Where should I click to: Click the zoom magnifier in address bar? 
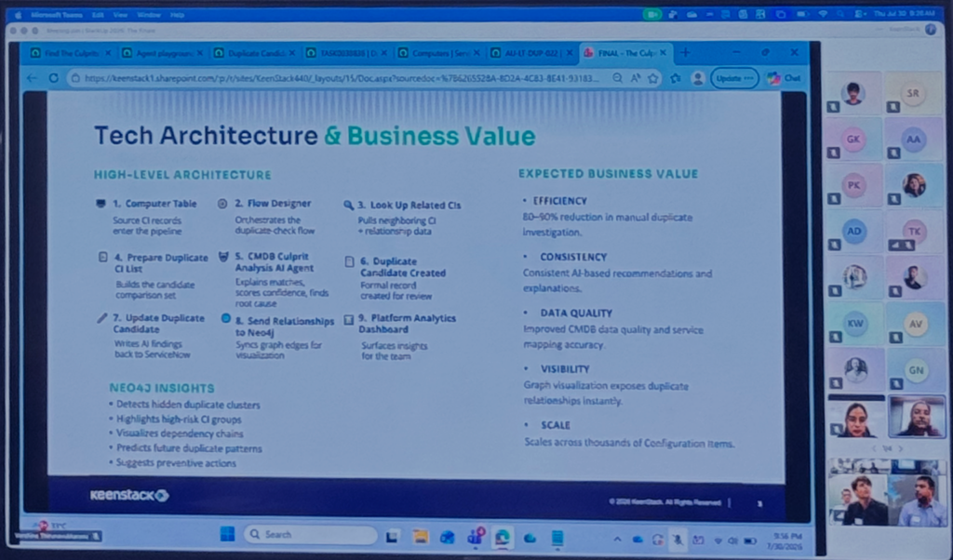pyautogui.click(x=618, y=78)
